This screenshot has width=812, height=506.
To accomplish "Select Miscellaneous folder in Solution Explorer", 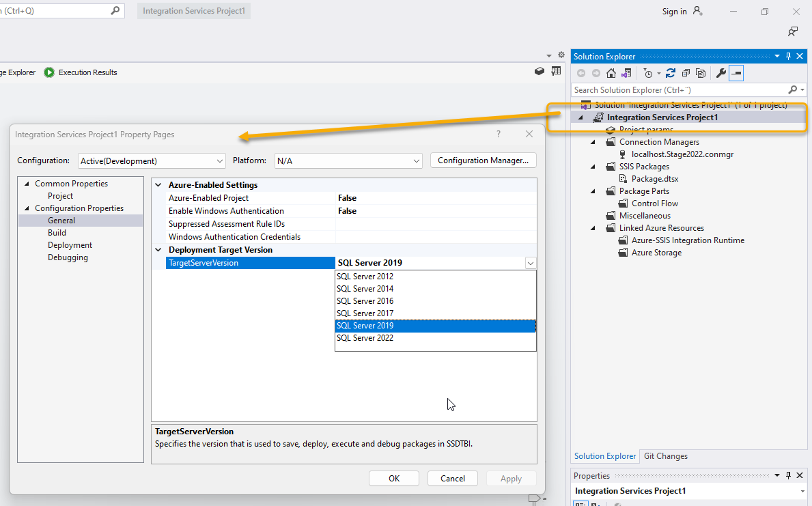I will [645, 216].
